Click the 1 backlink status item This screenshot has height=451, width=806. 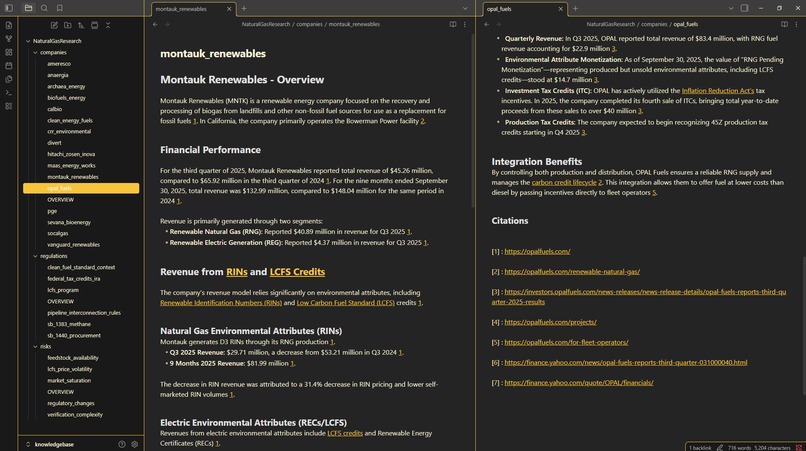700,448
